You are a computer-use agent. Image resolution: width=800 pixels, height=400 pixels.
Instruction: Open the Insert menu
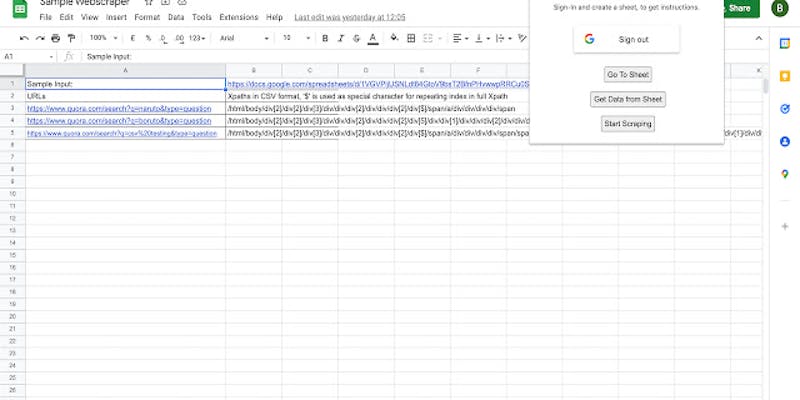(x=116, y=17)
